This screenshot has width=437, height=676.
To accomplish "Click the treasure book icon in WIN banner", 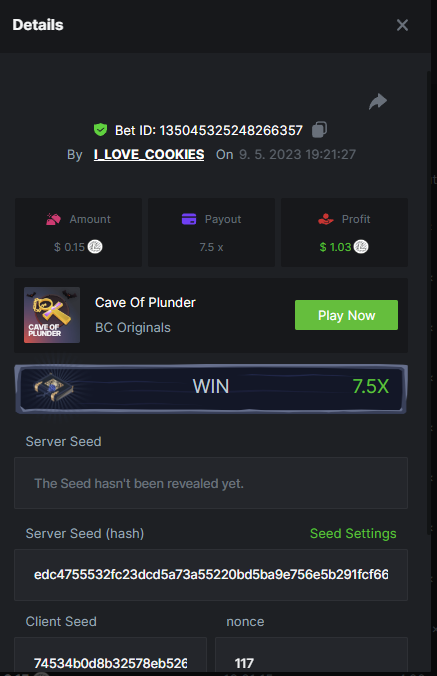I will click(53, 387).
